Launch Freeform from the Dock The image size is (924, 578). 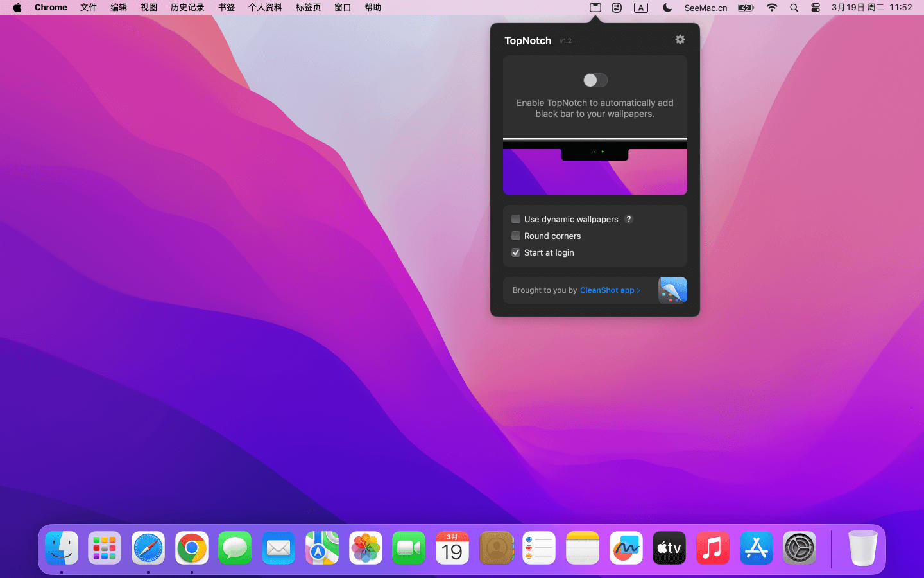coord(626,548)
